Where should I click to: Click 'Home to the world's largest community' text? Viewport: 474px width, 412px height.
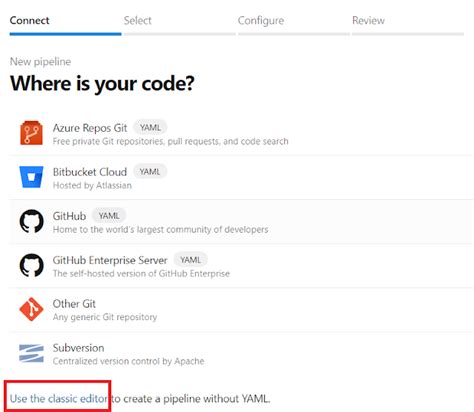[x=160, y=229]
